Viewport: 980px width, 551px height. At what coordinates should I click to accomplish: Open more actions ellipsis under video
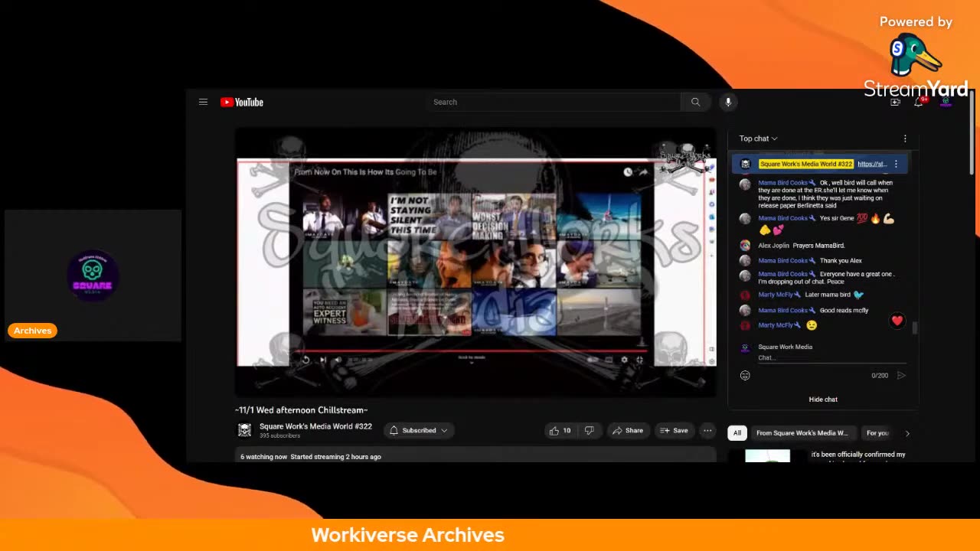(707, 431)
